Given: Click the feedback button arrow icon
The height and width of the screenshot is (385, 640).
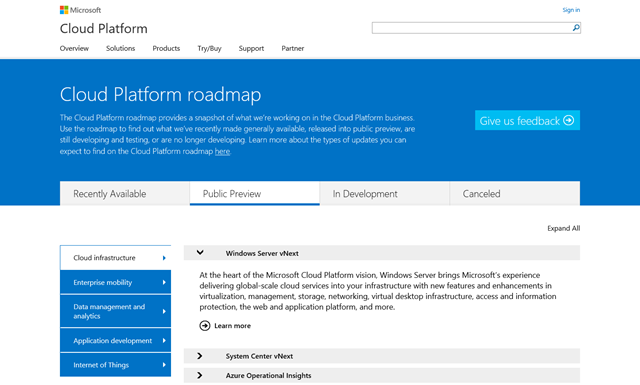Looking at the screenshot, I should point(569,120).
